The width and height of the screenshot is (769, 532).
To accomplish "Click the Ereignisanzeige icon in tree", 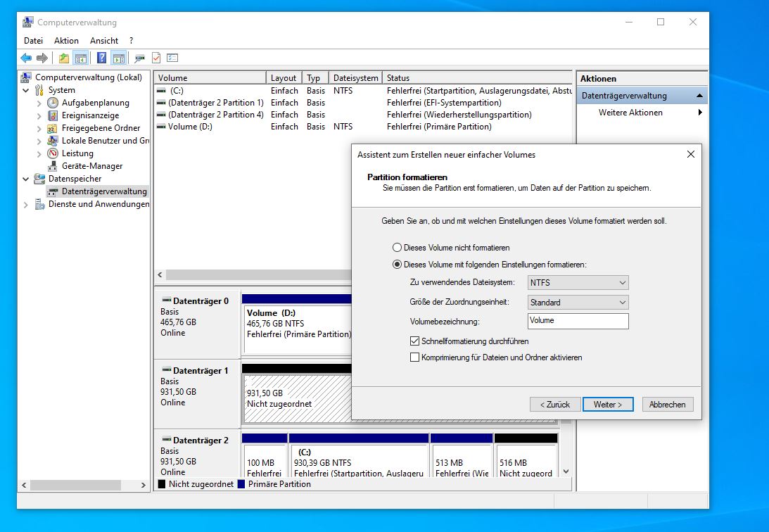I will tap(53, 115).
